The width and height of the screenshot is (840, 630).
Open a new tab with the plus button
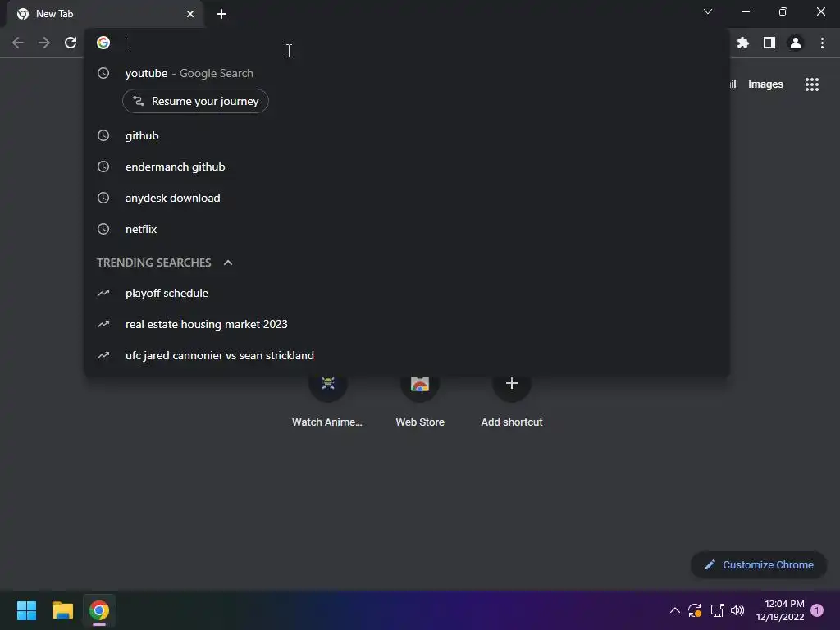point(221,14)
